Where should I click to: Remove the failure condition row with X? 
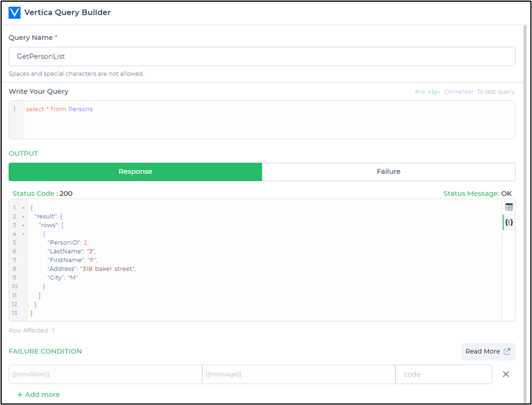(x=506, y=374)
